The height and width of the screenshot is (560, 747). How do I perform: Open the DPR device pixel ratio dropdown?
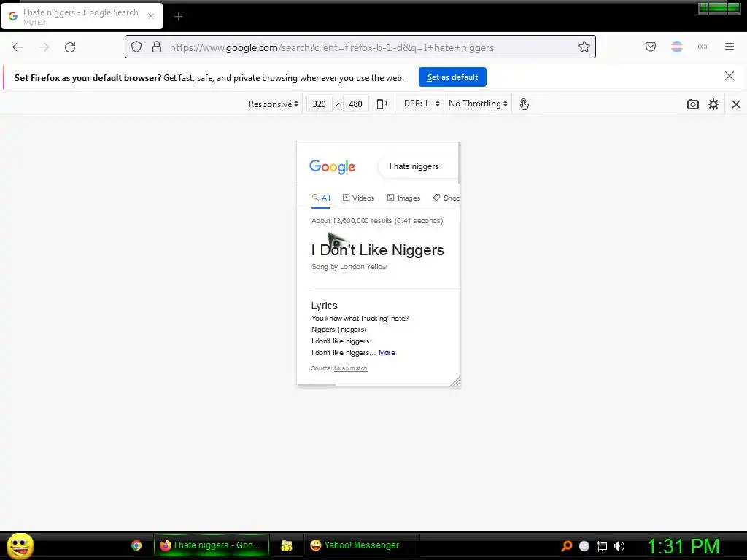421,104
